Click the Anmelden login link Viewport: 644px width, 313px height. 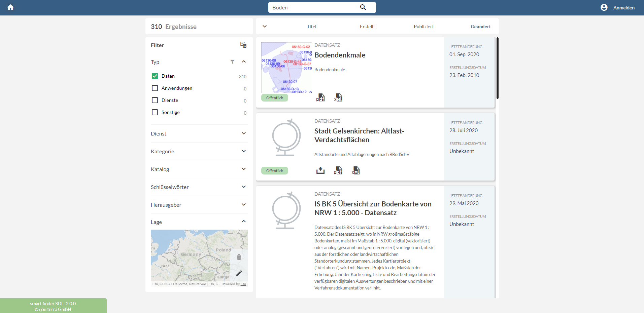[x=624, y=8]
